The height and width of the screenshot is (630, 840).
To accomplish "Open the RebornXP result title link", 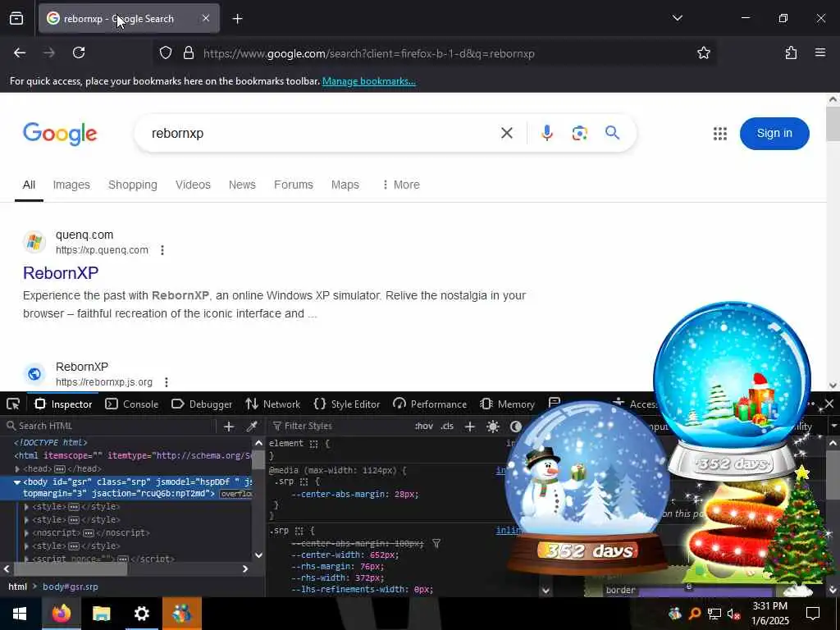I will [x=61, y=272].
